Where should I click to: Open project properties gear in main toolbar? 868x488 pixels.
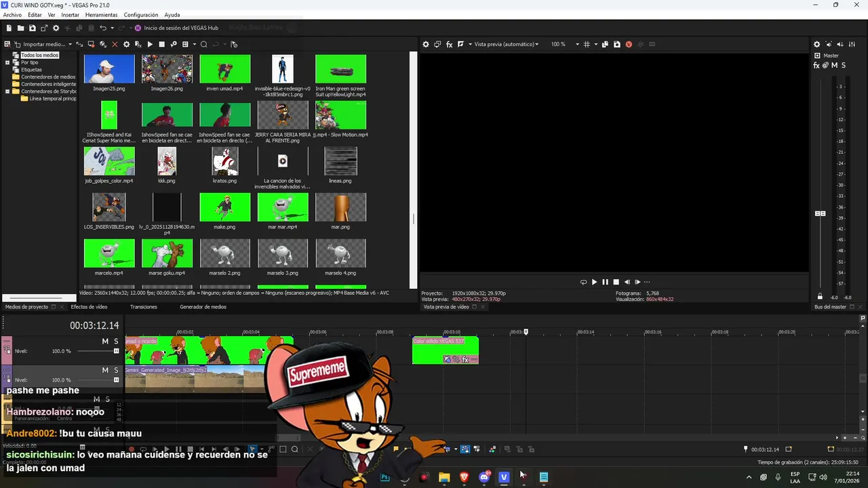(x=56, y=28)
